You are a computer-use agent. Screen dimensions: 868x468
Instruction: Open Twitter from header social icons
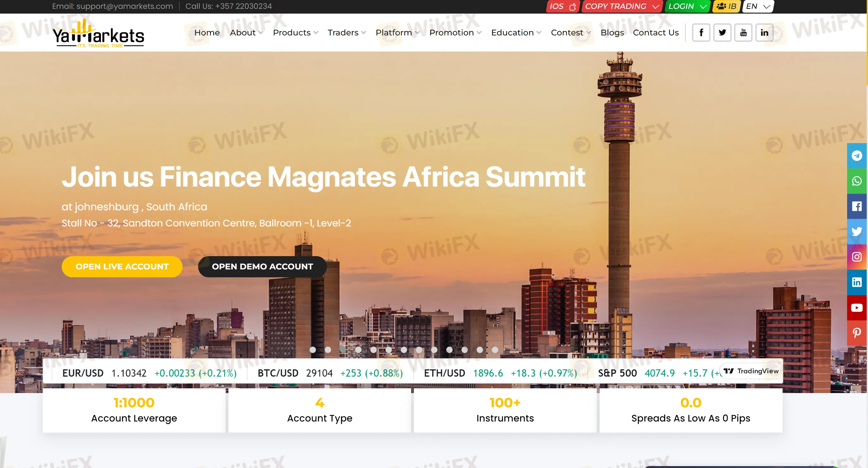point(722,33)
